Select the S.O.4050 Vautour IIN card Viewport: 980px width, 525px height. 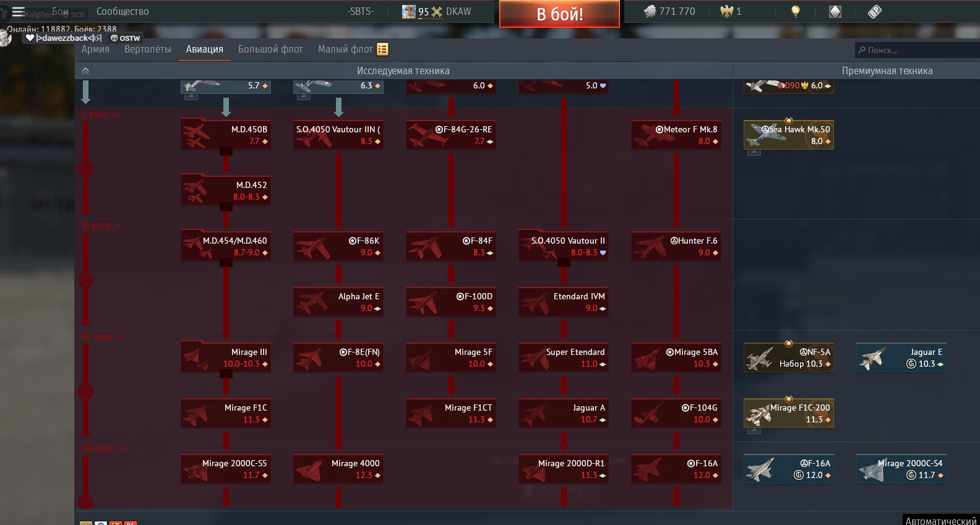pyautogui.click(x=338, y=135)
